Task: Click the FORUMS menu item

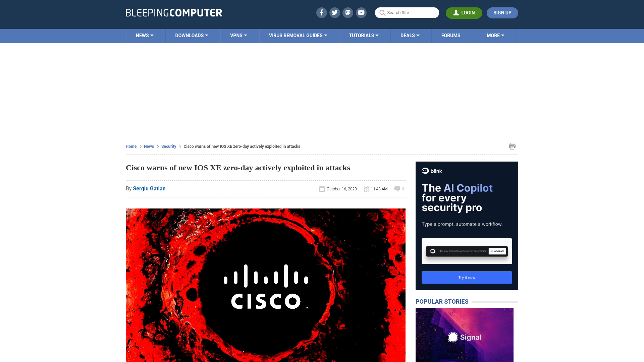Action: point(451,35)
